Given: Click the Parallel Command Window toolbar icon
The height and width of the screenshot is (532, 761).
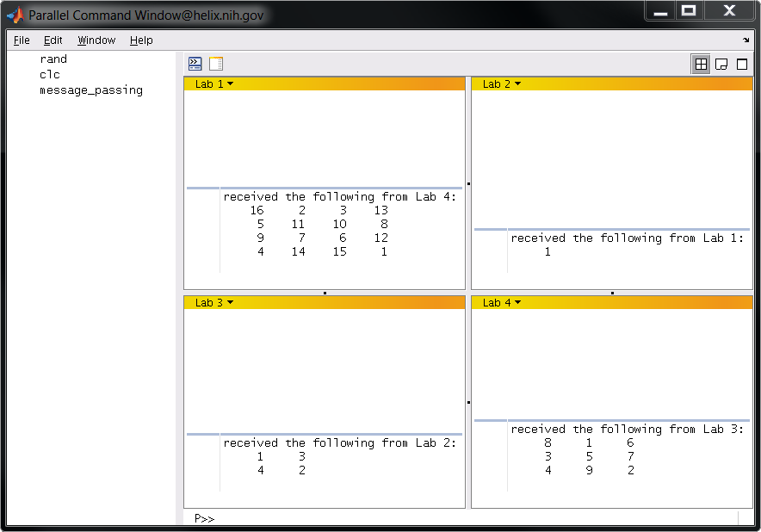Looking at the screenshot, I should [195, 63].
